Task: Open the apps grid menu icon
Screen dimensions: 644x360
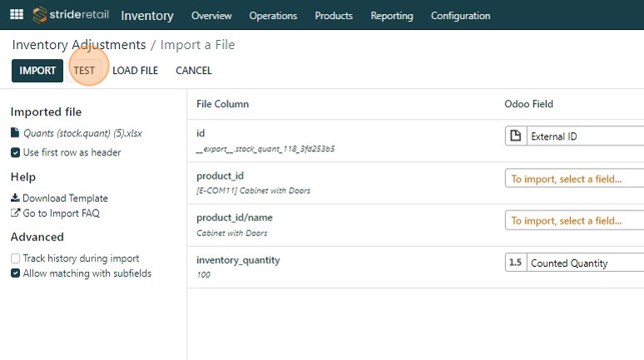Action: point(17,15)
